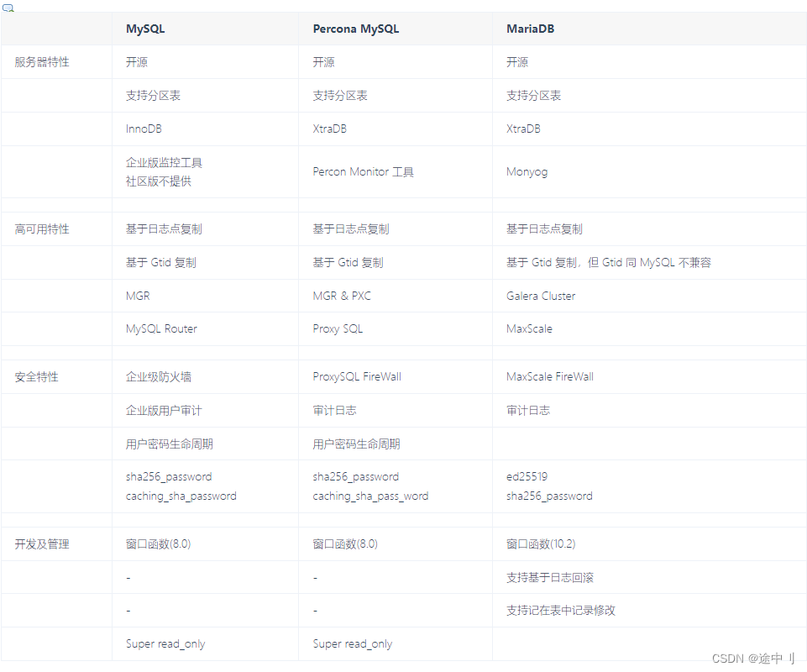
Task: Select the XtraDB cell under MariaDB
Action: (522, 129)
